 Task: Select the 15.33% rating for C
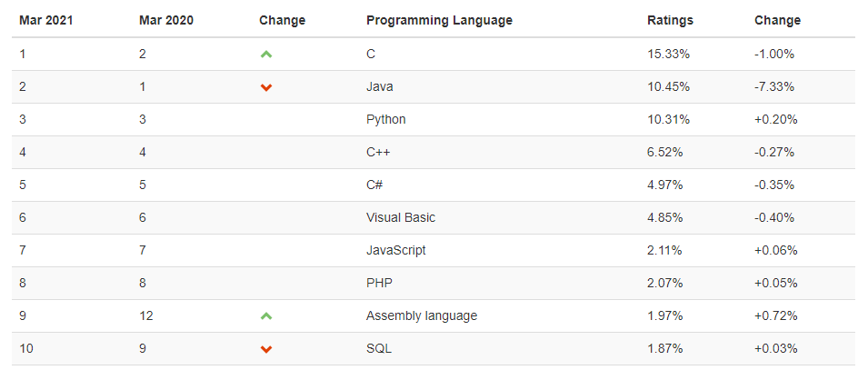coord(668,54)
